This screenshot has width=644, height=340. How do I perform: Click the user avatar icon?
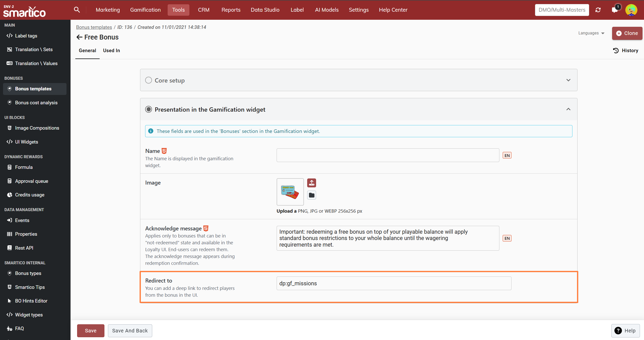(x=631, y=10)
